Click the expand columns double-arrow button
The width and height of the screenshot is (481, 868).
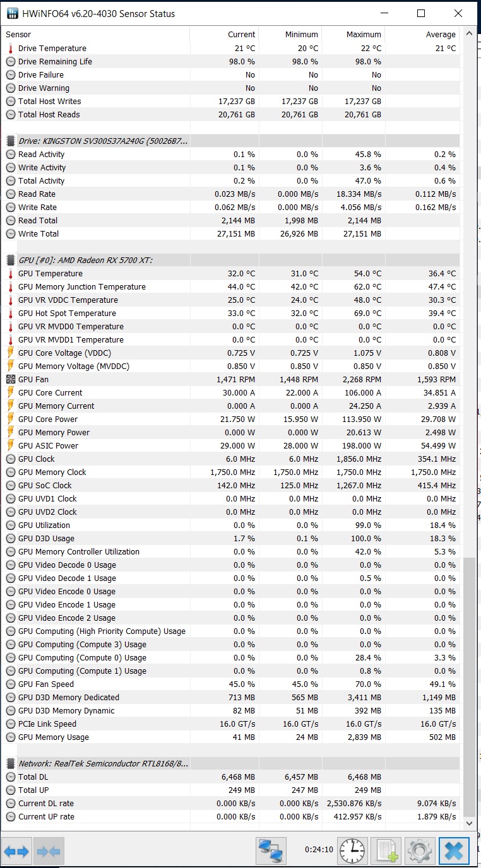click(16, 852)
